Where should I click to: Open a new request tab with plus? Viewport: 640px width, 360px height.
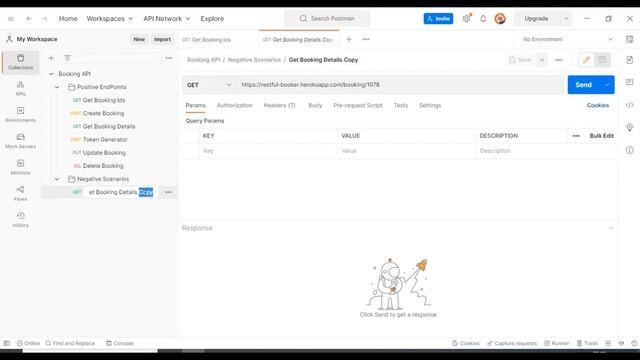click(x=349, y=40)
